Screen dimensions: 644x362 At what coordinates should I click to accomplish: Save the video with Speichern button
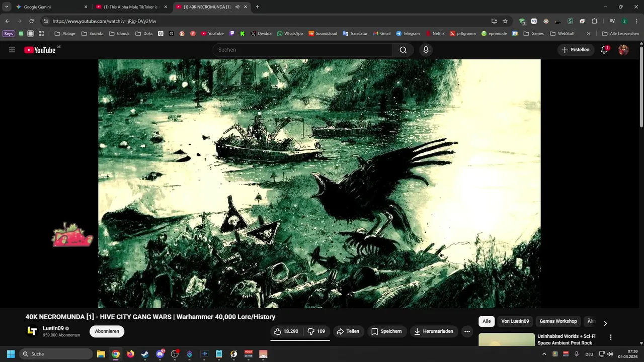(x=386, y=331)
